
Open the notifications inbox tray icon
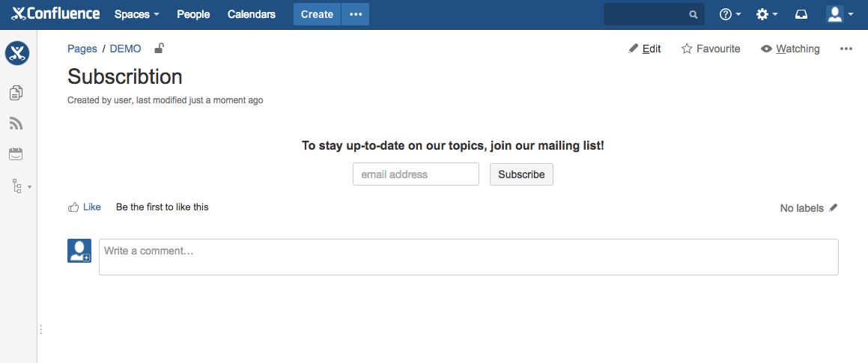coord(801,14)
